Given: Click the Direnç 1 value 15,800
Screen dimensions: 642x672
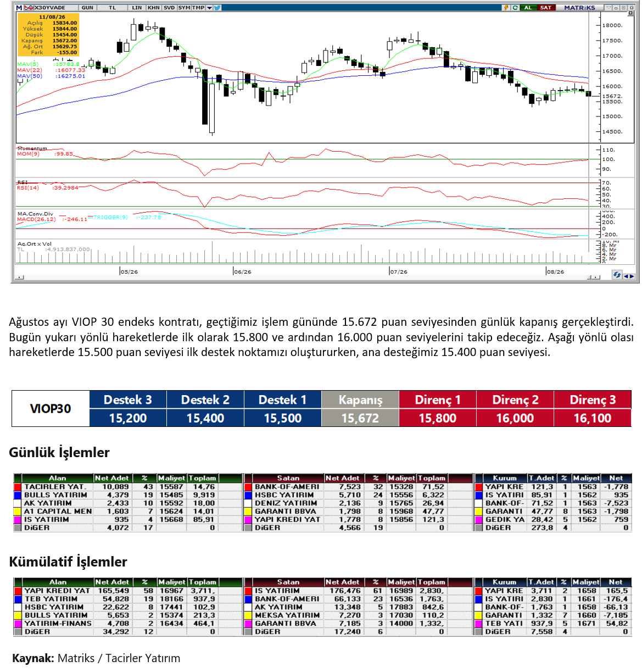Looking at the screenshot, I should [x=438, y=418].
